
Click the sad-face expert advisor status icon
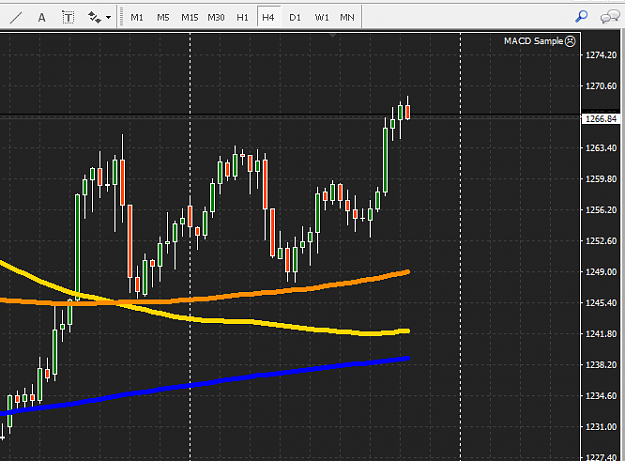570,41
